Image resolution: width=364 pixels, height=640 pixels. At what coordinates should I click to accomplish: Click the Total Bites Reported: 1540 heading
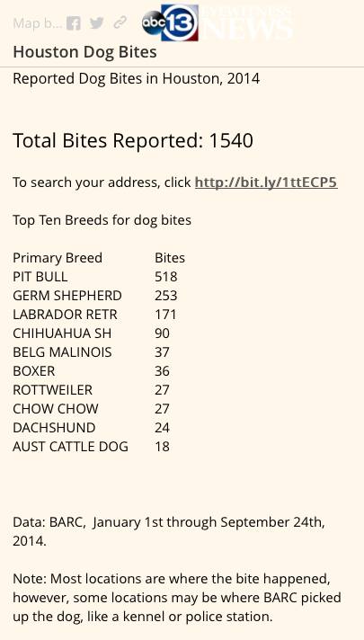tap(133, 140)
